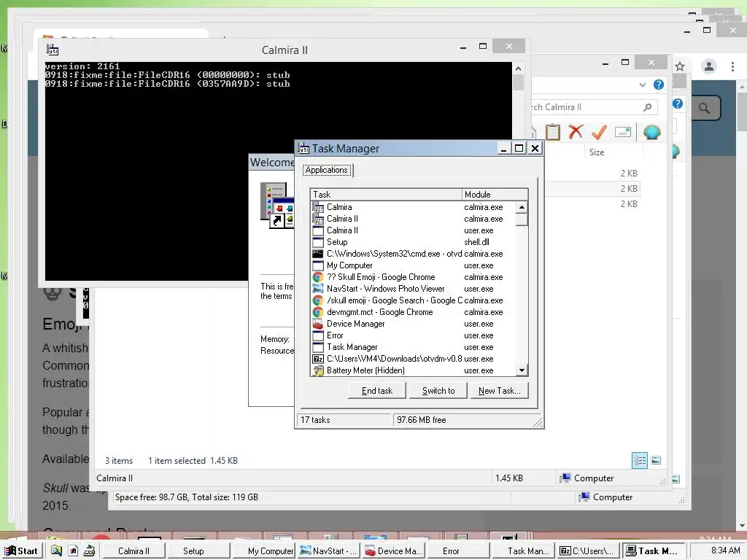Screen dimensions: 747x560
Task: Click the Size column header in Explorer
Action: tap(597, 152)
